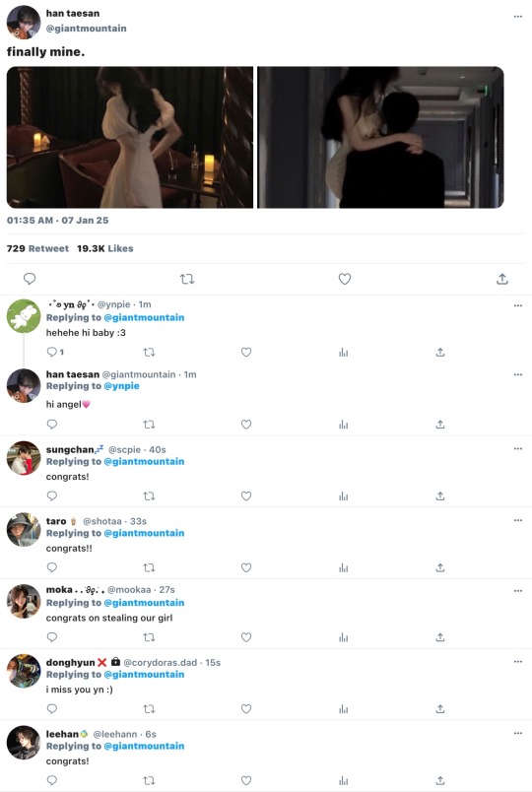Image resolution: width=532 pixels, height=792 pixels.
Task: Reply to donghyun's 'i miss you yn' comment
Action: point(52,708)
